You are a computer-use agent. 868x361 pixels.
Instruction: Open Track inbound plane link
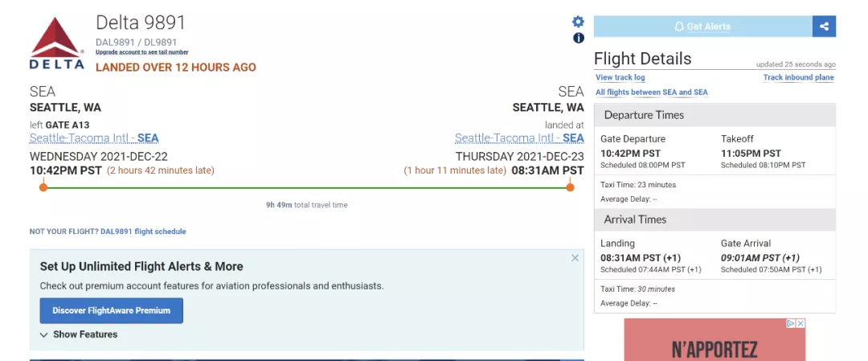798,77
